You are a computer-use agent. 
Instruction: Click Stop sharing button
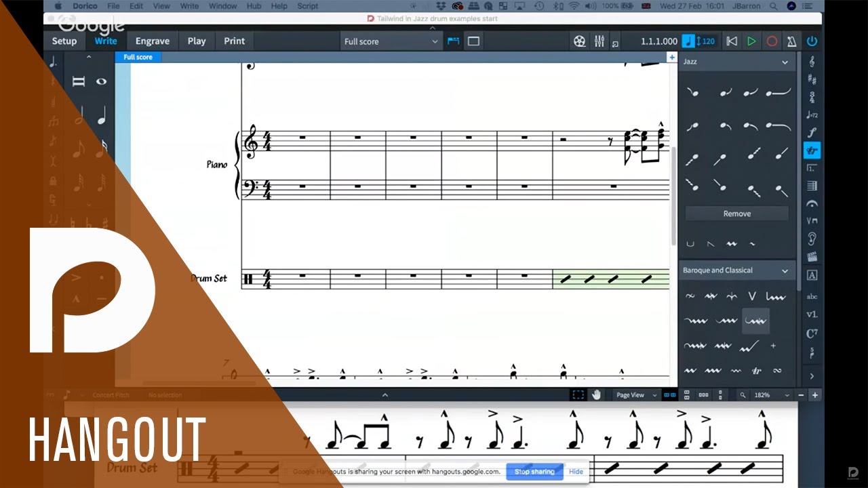tap(534, 472)
